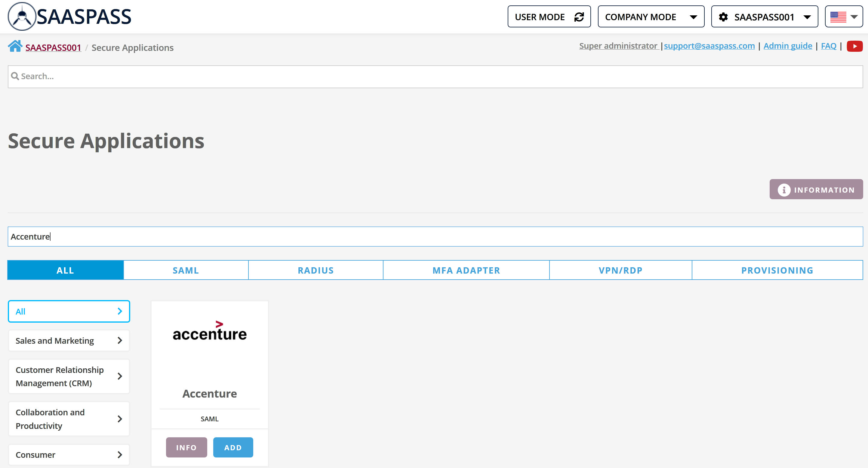
Task: Expand the Sales and Marketing category
Action: (x=69, y=341)
